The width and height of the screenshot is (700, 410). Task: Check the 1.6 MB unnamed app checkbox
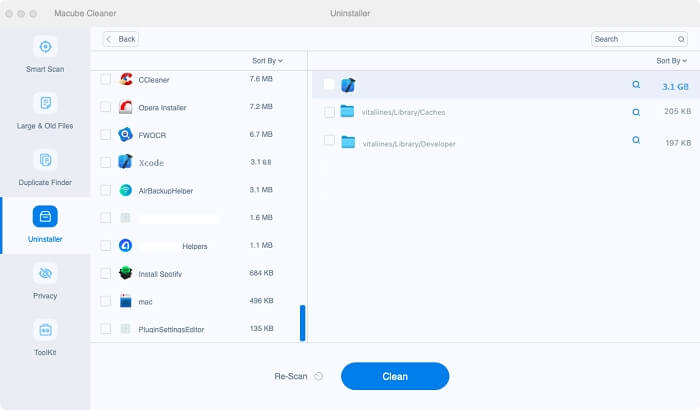(105, 218)
